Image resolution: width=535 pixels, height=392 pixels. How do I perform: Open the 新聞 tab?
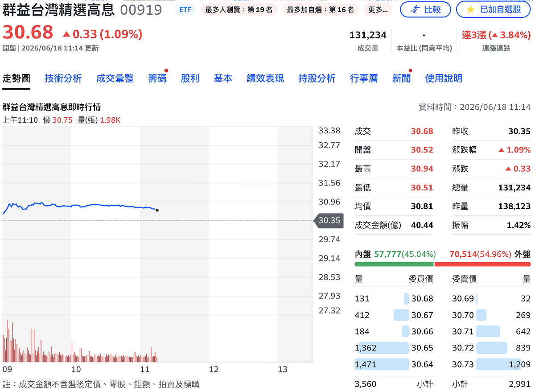[x=401, y=78]
